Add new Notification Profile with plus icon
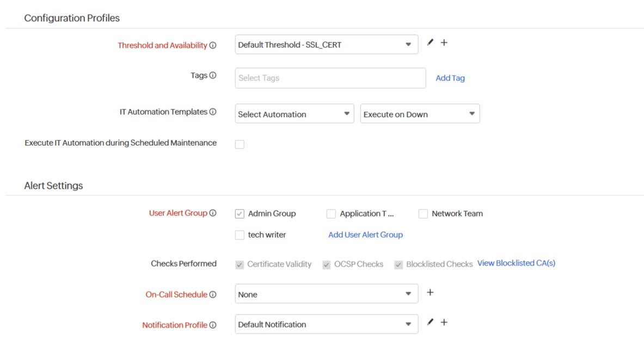Viewport: 644px width, 345px height. click(x=444, y=322)
